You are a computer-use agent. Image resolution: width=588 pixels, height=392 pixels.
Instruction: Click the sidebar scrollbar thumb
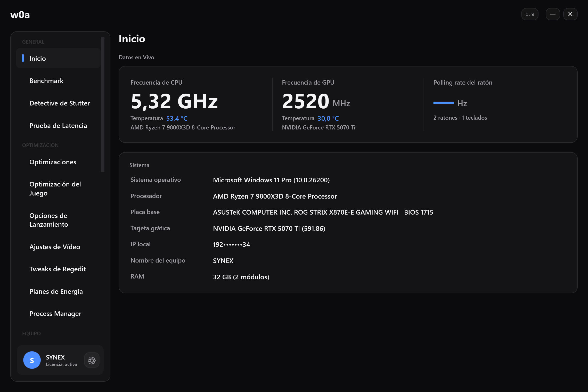click(103, 104)
